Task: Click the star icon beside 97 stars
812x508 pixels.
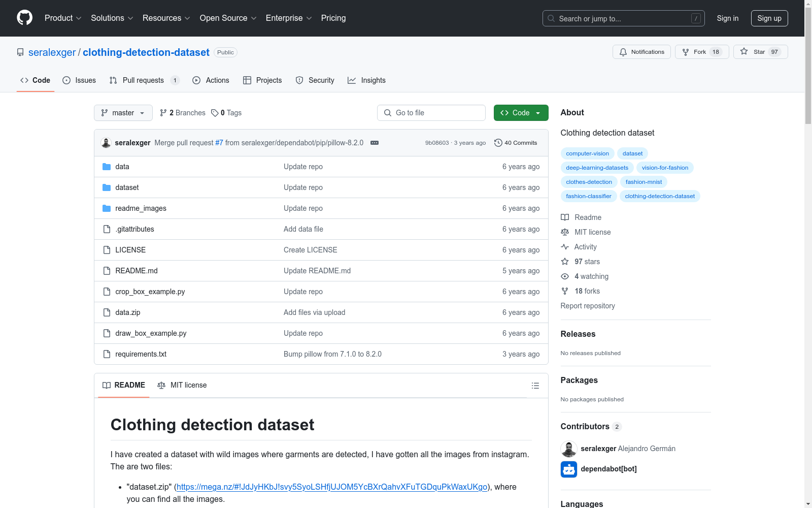Action: 565,262
